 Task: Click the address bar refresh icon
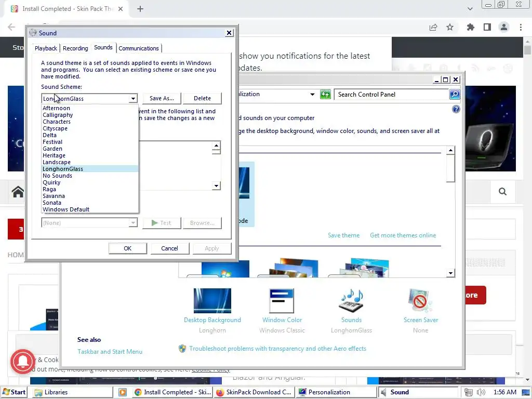coord(325,95)
